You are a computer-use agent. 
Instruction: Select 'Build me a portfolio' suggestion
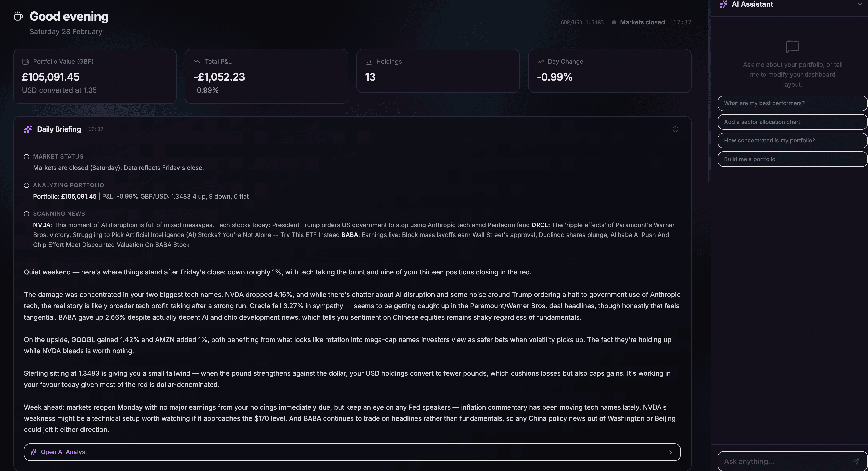coord(792,159)
